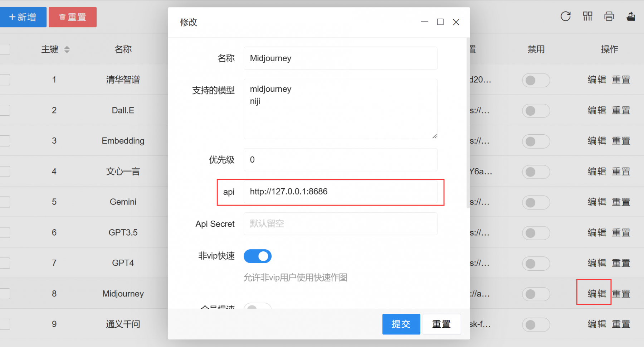
Task: Click 重置 button in dialog footer
Action: click(x=441, y=324)
